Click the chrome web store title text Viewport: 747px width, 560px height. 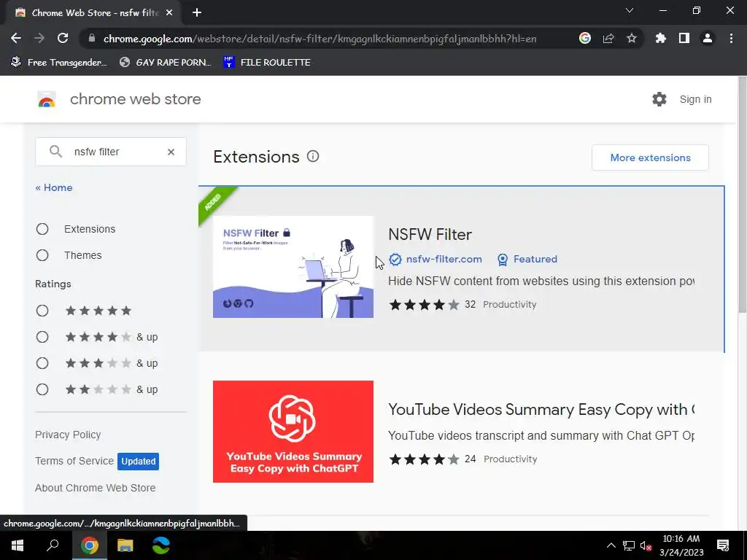(135, 99)
